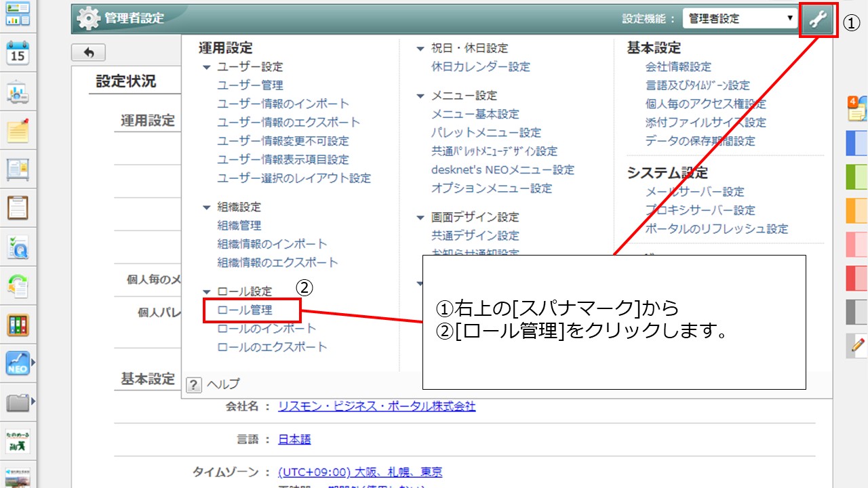Viewport: 868px width, 488px height.
Task: Collapse the 組織設定 section
Action: click(x=207, y=207)
